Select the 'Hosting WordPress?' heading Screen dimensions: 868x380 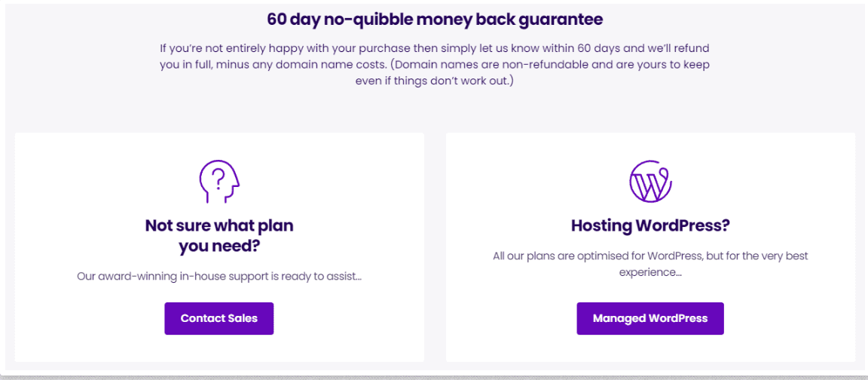coord(650,225)
